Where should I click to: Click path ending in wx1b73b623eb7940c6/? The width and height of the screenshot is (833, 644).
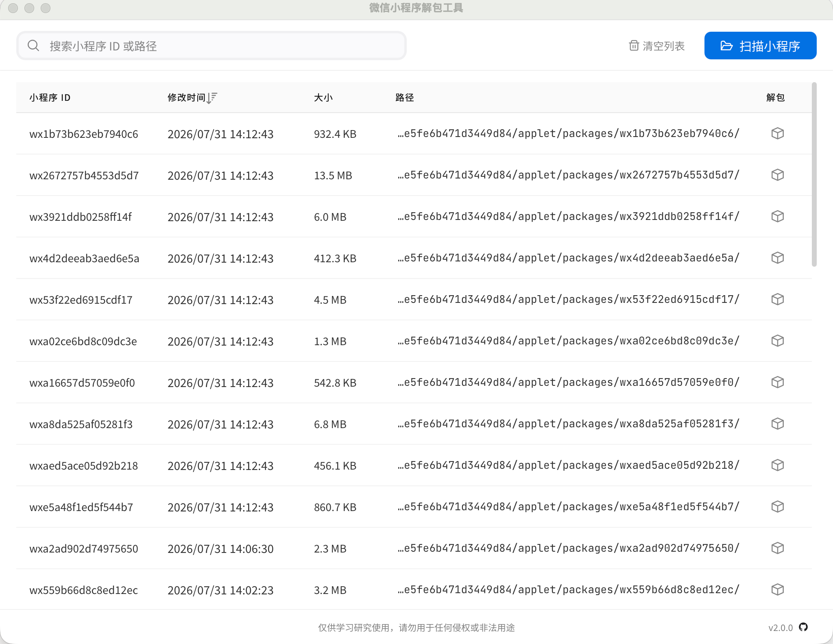click(x=569, y=134)
